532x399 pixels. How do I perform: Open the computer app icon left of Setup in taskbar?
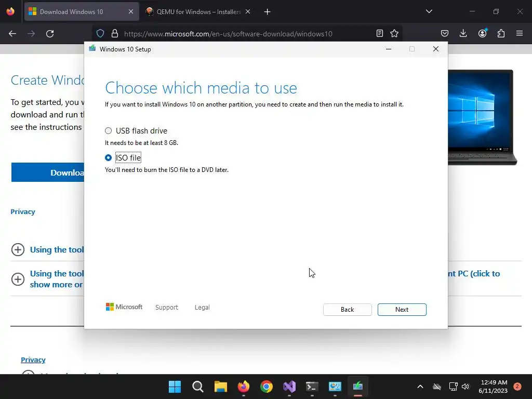[x=335, y=387]
